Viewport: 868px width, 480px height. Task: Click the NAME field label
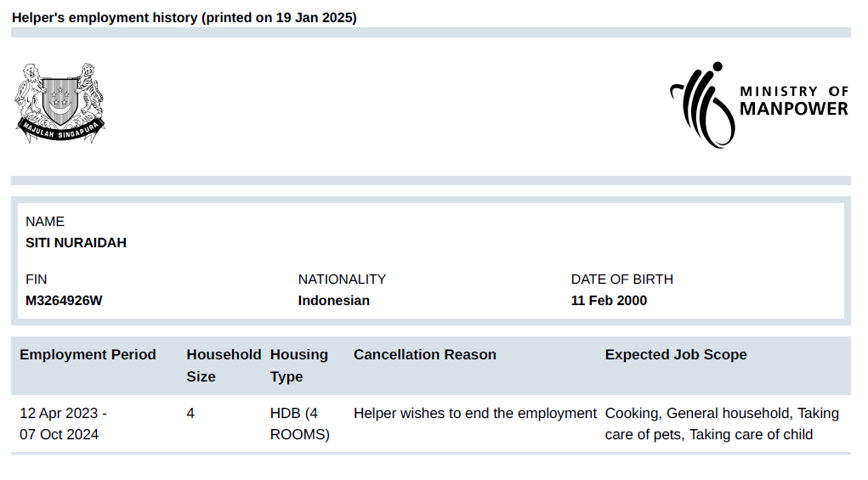tap(45, 222)
